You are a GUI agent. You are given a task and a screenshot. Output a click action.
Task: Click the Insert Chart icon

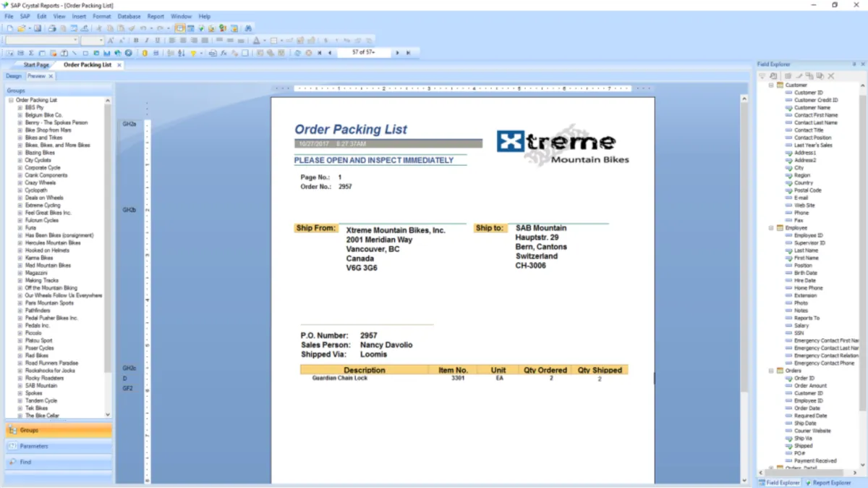106,53
